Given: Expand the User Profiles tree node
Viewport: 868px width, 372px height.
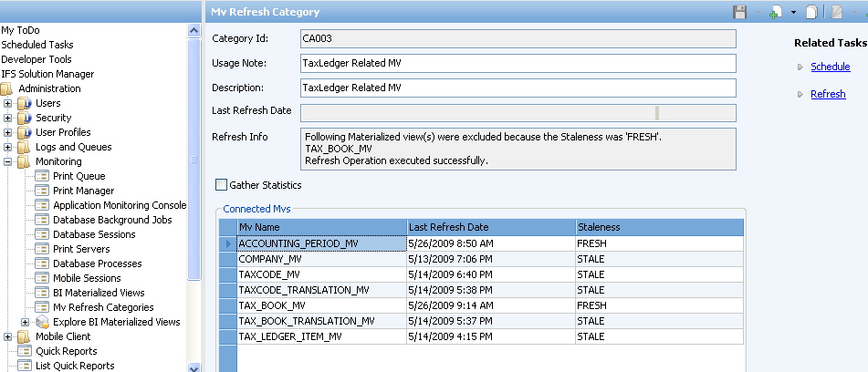Looking at the screenshot, I should coord(7,132).
